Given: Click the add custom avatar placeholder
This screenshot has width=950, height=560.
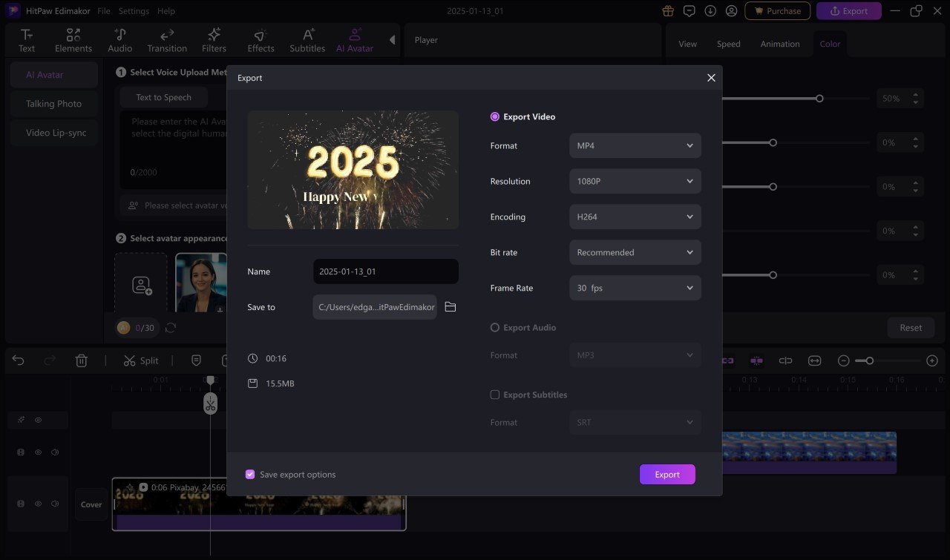Looking at the screenshot, I should click(x=141, y=285).
